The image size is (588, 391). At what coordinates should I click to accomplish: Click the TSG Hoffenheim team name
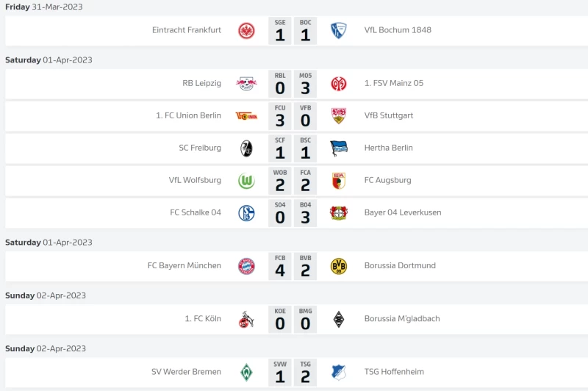click(394, 372)
